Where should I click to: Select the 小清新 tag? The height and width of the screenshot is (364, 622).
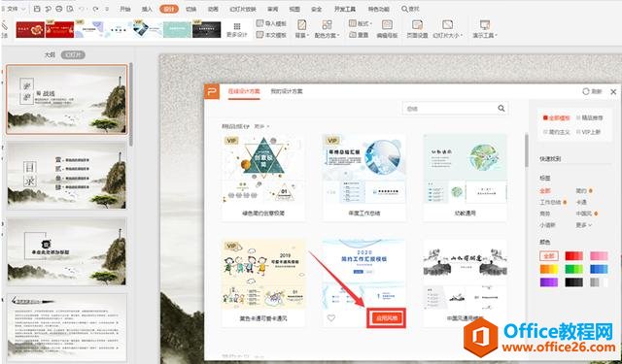click(547, 225)
